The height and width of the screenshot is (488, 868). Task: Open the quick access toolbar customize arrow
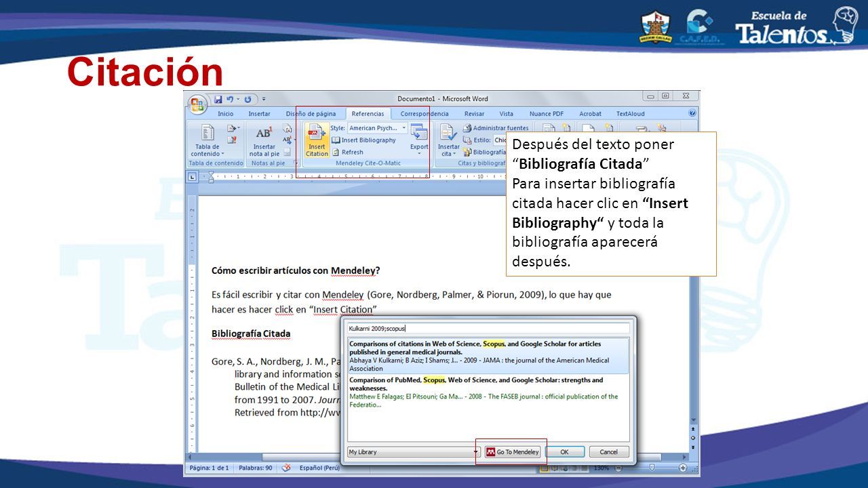click(264, 99)
